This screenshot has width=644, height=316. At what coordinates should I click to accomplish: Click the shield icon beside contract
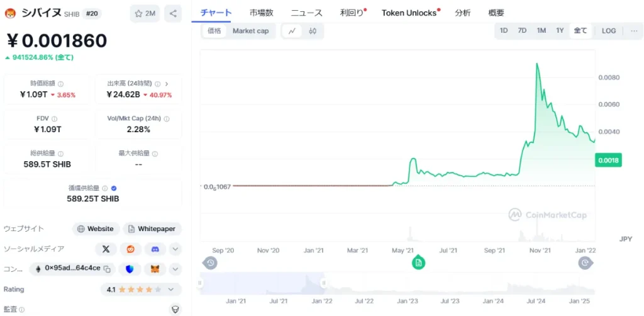[130, 269]
